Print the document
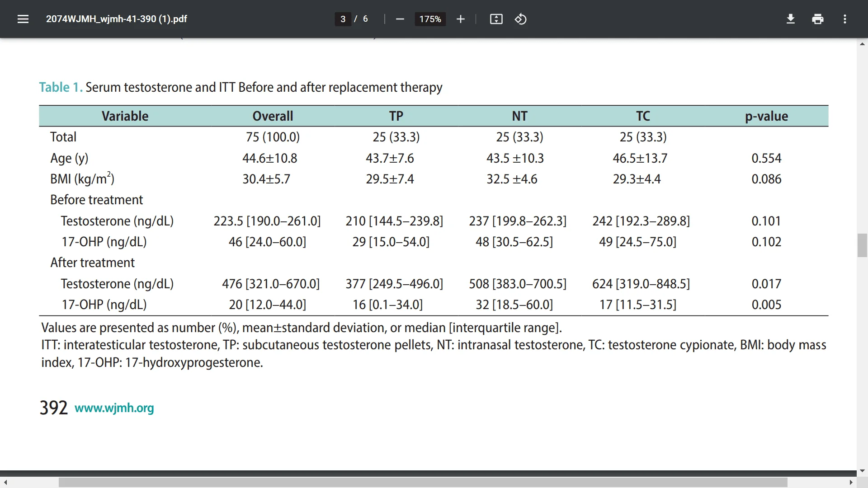 tap(818, 19)
